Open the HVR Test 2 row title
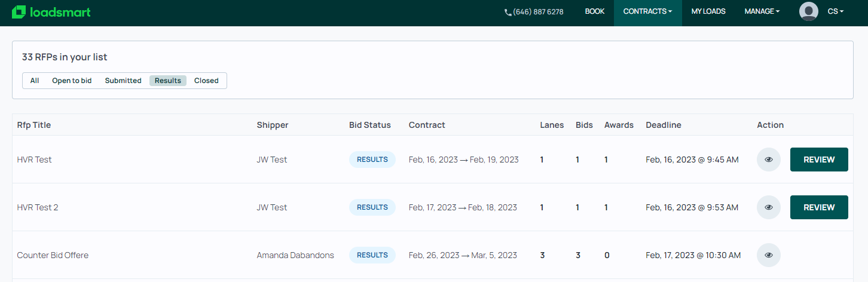Viewport: 868px width, 282px height. (x=38, y=207)
